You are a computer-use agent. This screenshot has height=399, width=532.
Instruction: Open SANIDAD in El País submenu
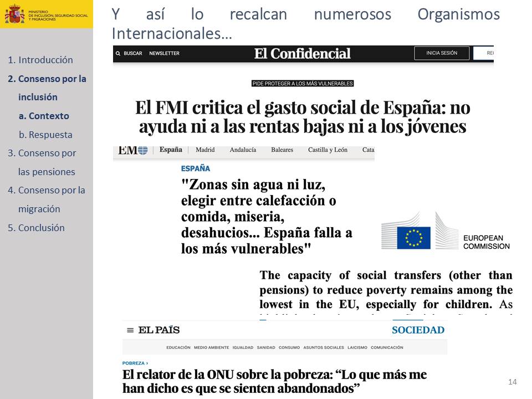point(266,347)
